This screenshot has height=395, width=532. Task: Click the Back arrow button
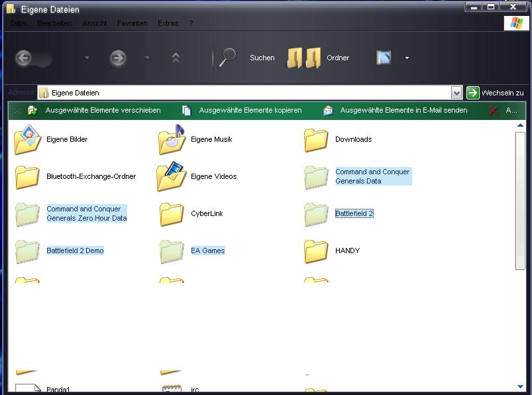[23, 58]
